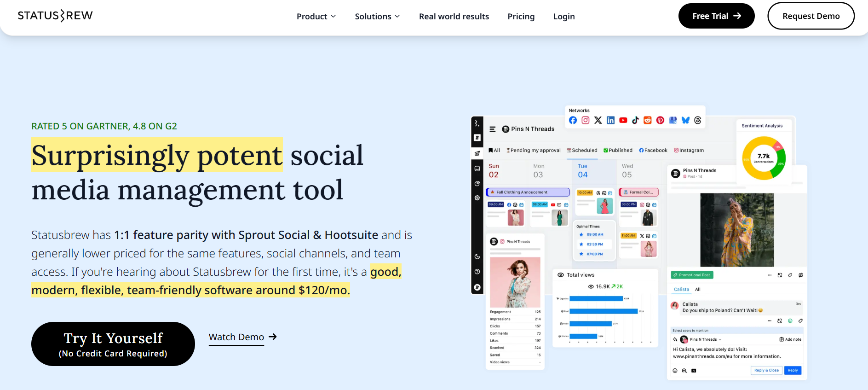
Task: Select the Threads icon in Networks panel
Action: [698, 120]
